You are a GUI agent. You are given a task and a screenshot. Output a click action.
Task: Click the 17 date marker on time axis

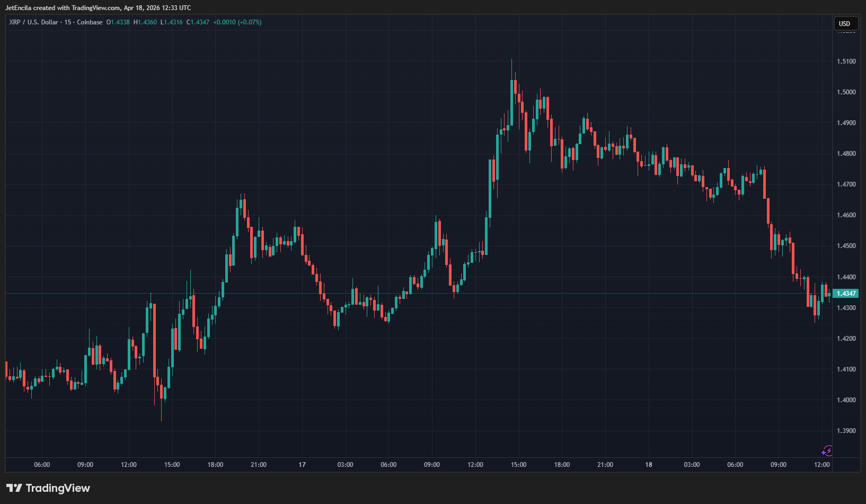point(302,465)
